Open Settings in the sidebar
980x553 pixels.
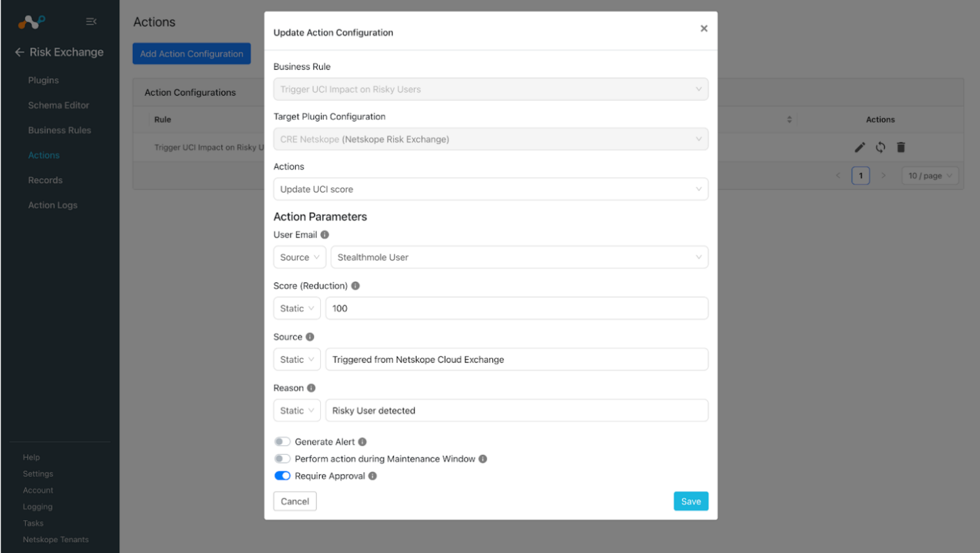pos(38,474)
